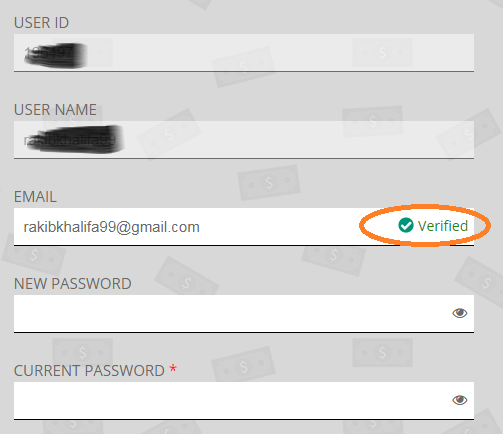Click into the Email input field
Viewport: 503px width, 434px height.
tap(244, 227)
